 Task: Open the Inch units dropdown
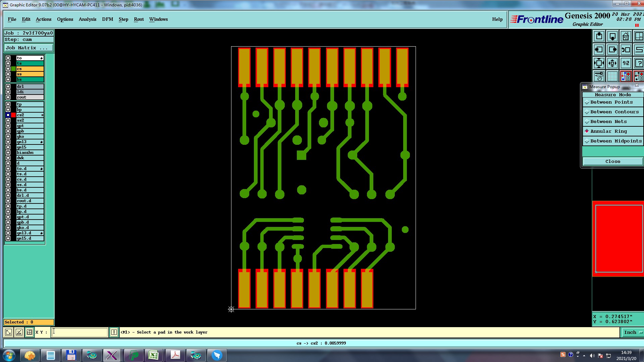[632, 332]
